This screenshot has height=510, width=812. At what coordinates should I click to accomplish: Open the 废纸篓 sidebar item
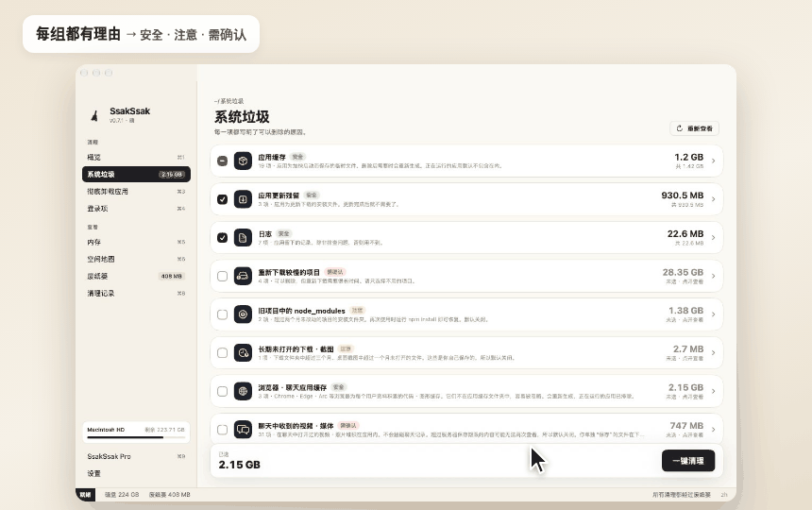coord(136,276)
